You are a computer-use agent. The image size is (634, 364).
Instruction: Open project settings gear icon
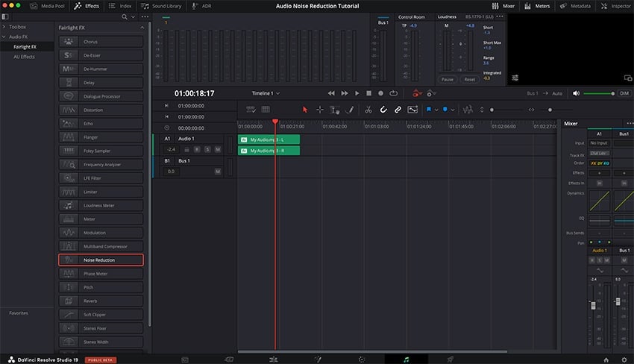point(624,360)
